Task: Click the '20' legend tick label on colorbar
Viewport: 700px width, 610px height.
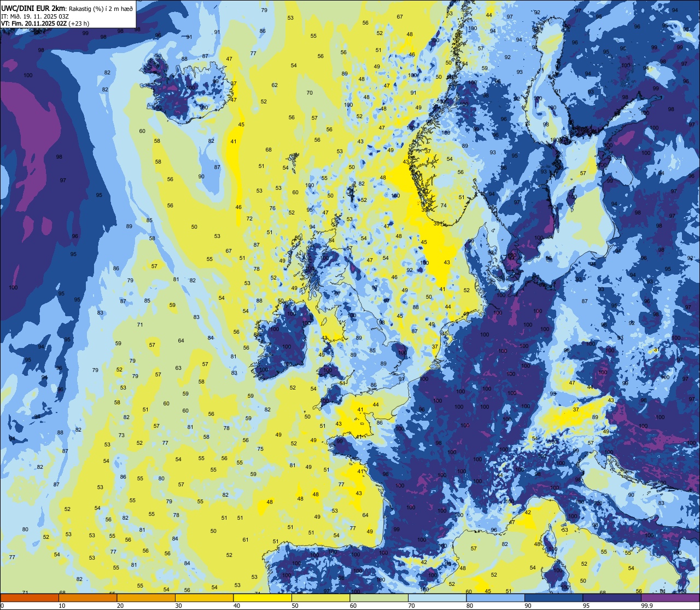Action: (120, 606)
